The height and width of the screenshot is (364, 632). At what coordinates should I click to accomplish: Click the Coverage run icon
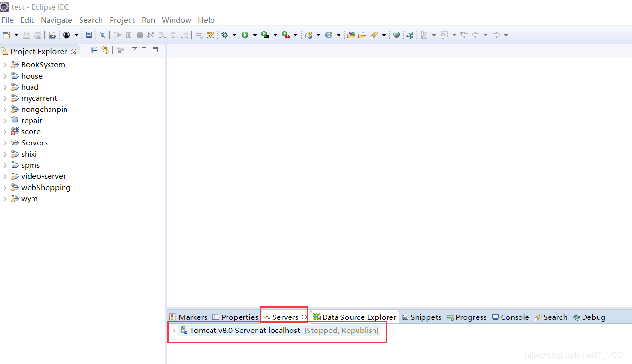(265, 35)
